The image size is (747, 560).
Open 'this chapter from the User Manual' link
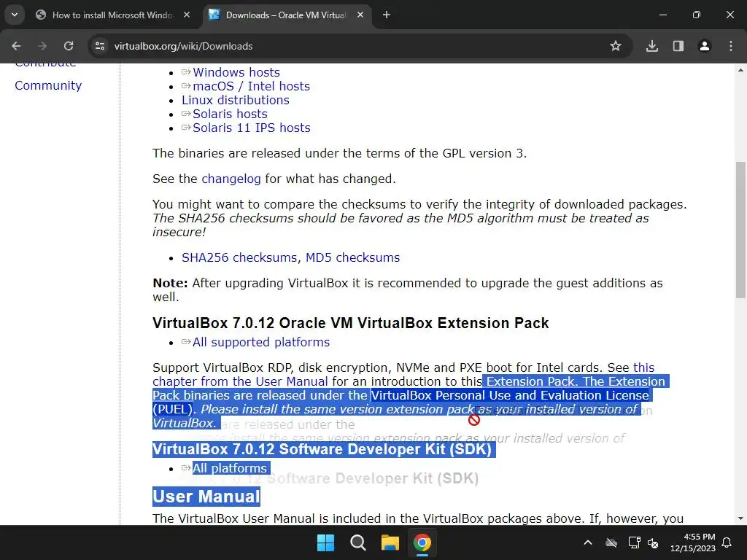(x=240, y=381)
